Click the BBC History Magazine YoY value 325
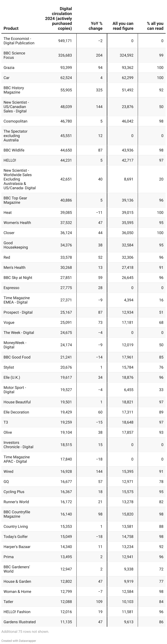This screenshot has width=167, height=644. click(99, 90)
